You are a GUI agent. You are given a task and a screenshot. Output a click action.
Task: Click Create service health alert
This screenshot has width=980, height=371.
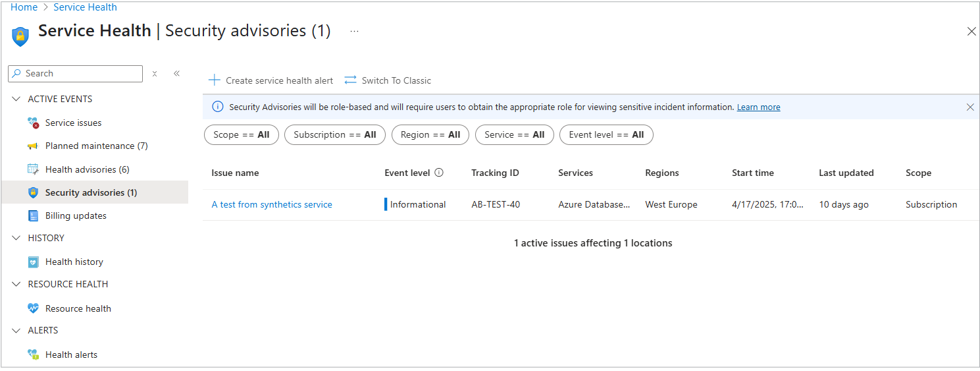click(x=271, y=80)
